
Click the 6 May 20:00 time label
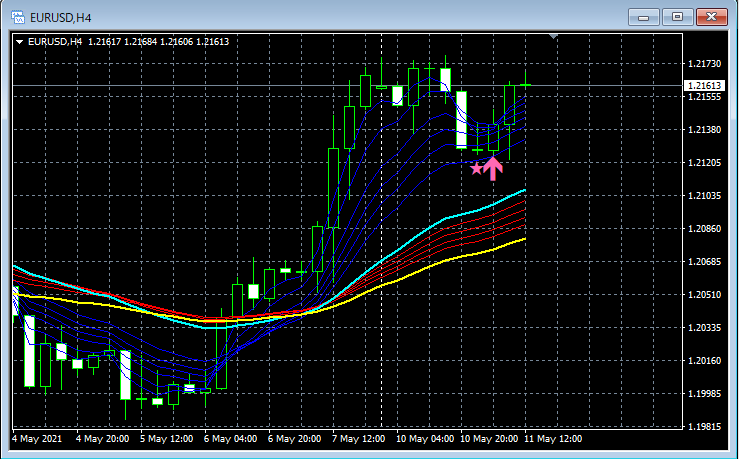click(295, 439)
